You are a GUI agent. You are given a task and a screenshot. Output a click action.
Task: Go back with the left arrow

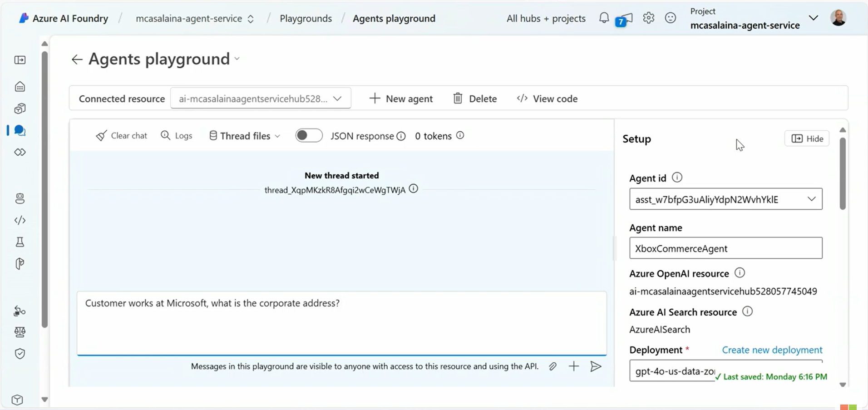pyautogui.click(x=77, y=59)
